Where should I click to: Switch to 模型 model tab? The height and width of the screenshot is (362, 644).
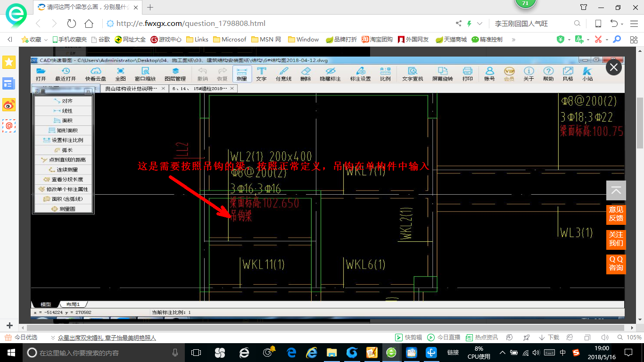[x=46, y=304]
